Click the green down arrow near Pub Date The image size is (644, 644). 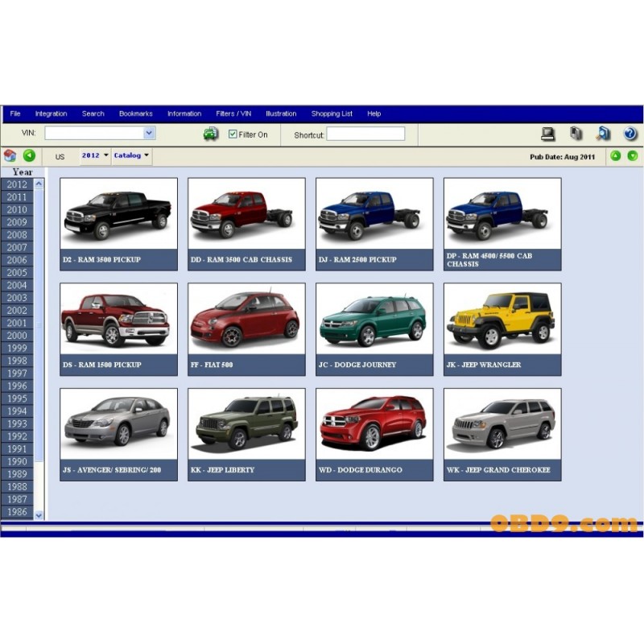point(633,155)
